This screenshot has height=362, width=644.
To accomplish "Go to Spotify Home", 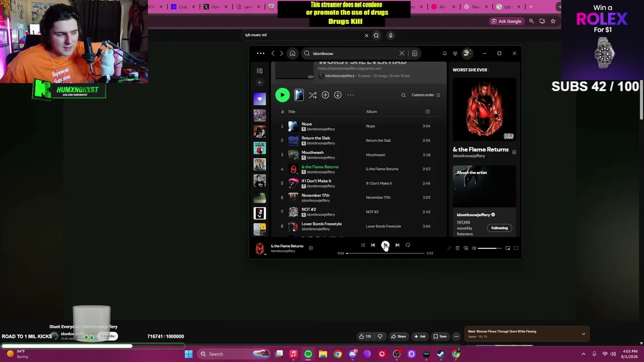I will click(x=292, y=53).
